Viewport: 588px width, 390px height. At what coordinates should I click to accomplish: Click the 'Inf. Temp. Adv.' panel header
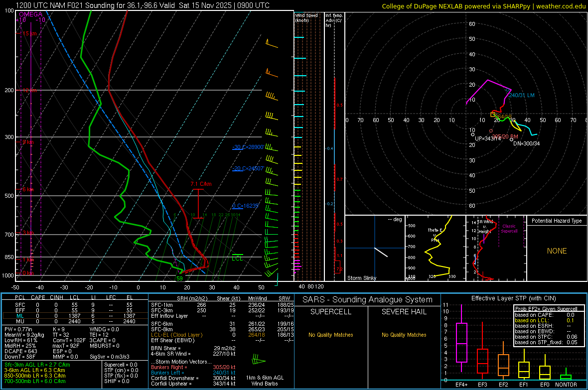pyautogui.click(x=334, y=20)
